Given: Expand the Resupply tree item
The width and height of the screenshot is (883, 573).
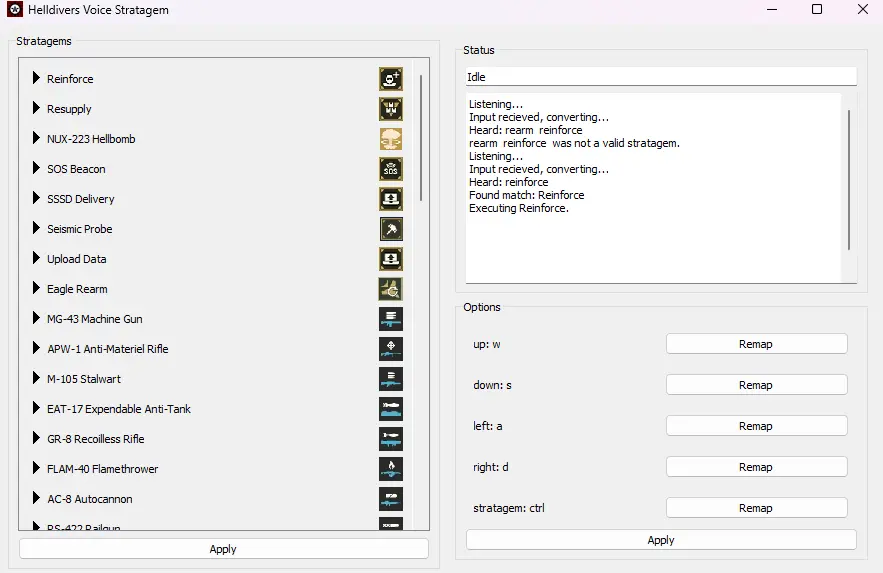Looking at the screenshot, I should (36, 108).
